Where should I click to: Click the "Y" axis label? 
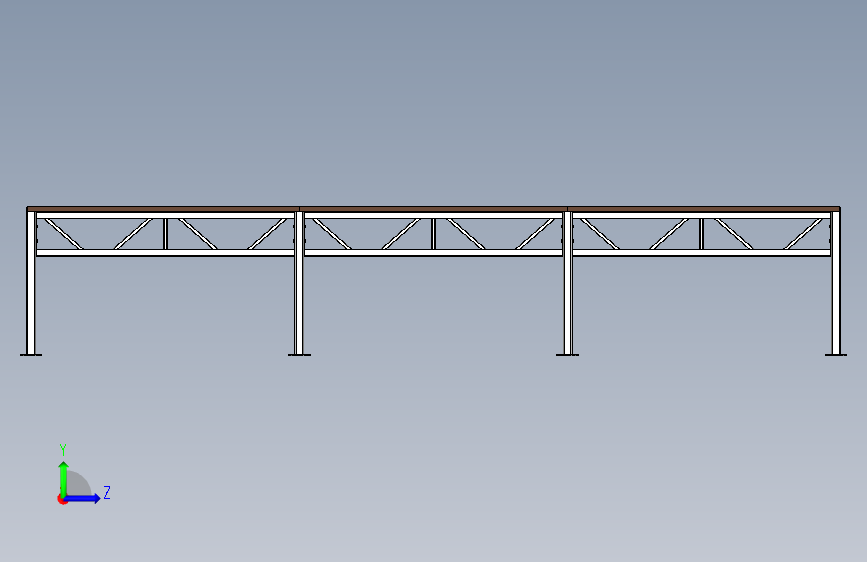pos(63,449)
